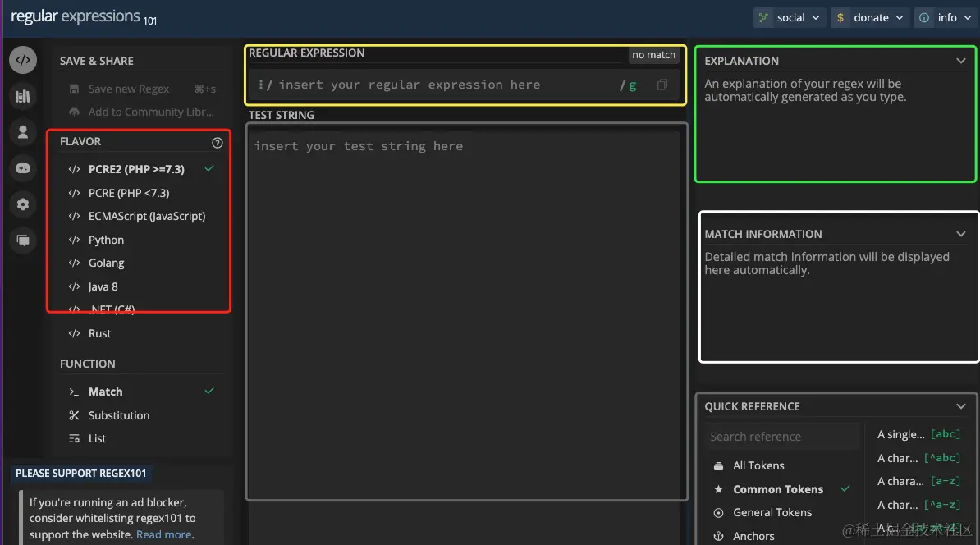Collapse the Explanation panel chevron
980x545 pixels.
(x=960, y=61)
